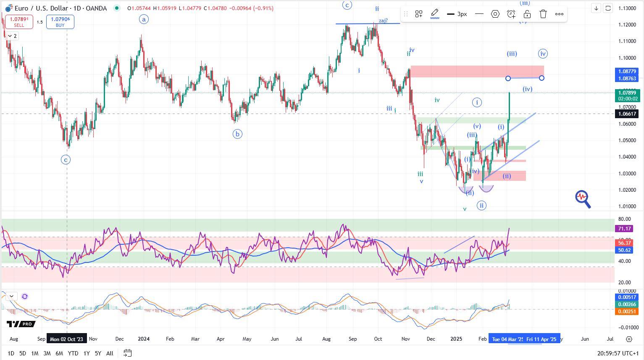Click the TradingView PRO logo

pos(21,324)
